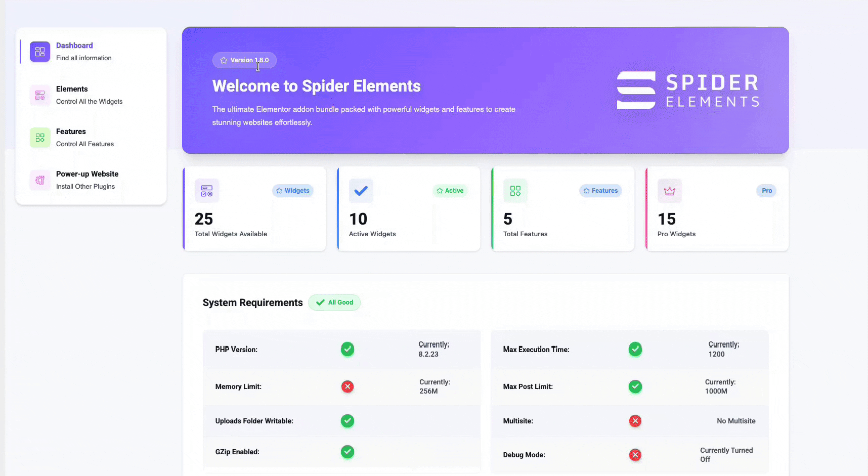Click the System Requirements heading
This screenshot has width=868, height=476.
pos(252,302)
